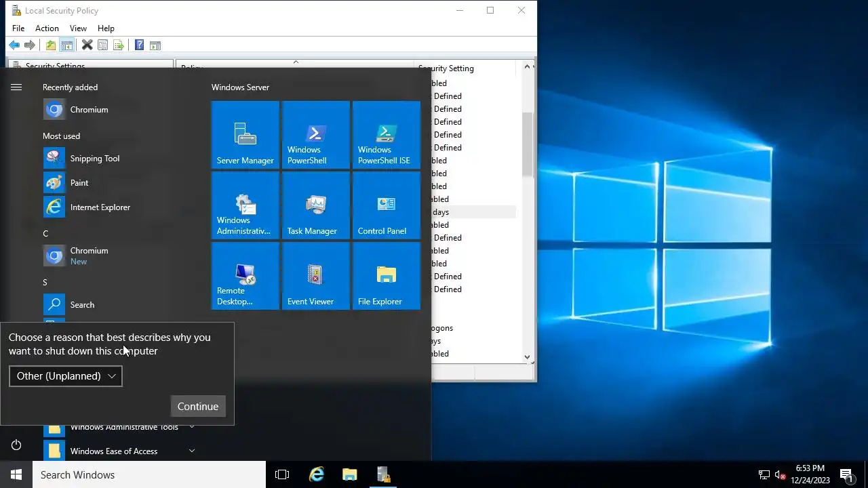The width and height of the screenshot is (868, 488).
Task: Click the Help question mark toolbar icon
Action: (x=139, y=45)
